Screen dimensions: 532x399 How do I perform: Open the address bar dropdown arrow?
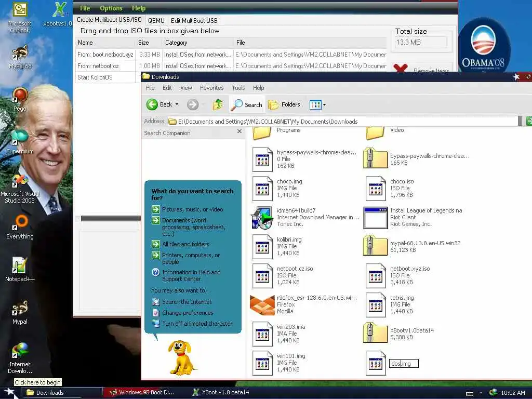[x=520, y=121]
